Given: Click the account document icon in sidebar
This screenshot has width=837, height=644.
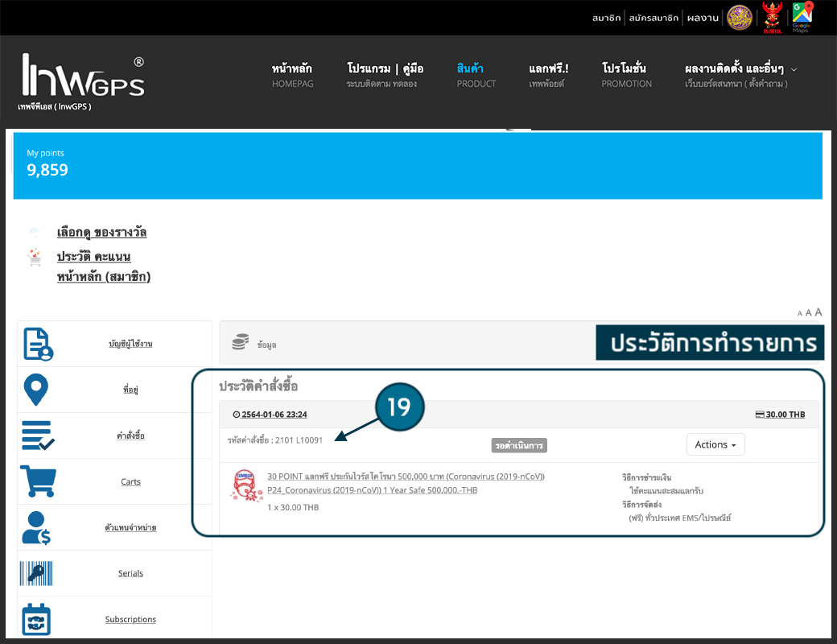Looking at the screenshot, I should click(38, 344).
